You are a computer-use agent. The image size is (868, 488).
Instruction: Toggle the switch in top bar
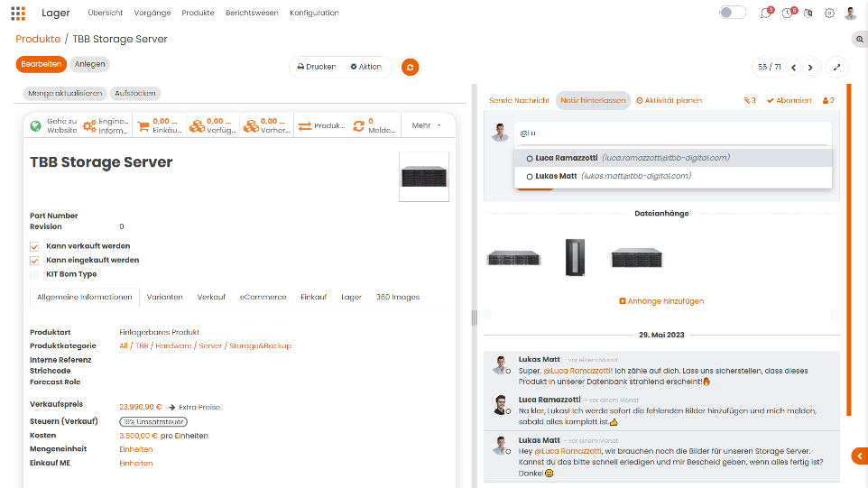coord(733,13)
